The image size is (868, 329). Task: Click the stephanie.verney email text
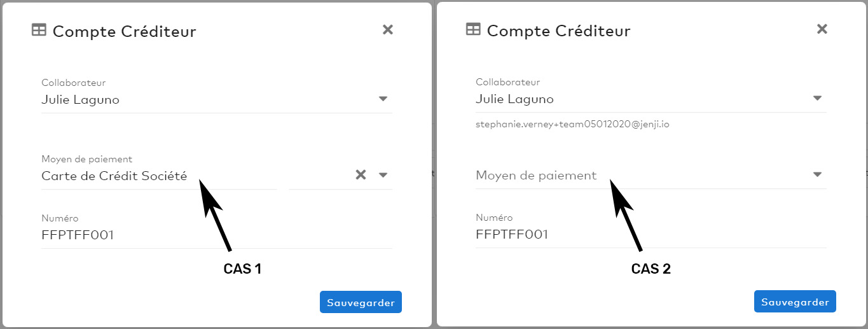coord(572,125)
